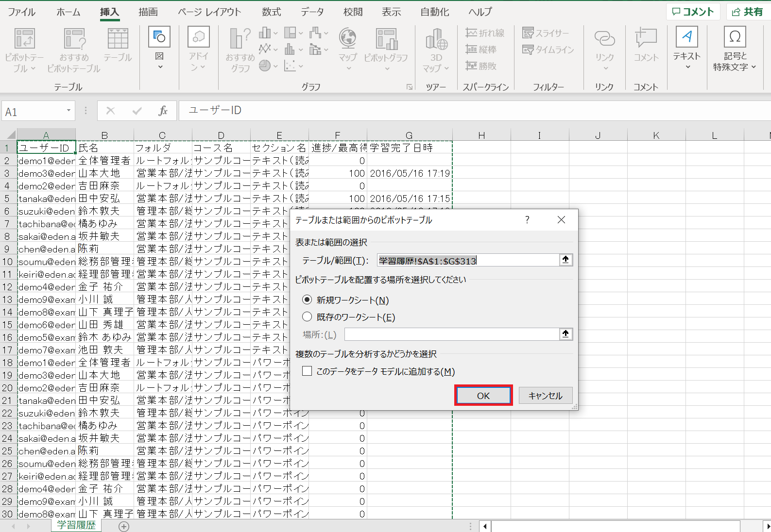Click the Location (場所) input field
Image resolution: width=771 pixels, height=532 pixels.
pyautogui.click(x=452, y=334)
